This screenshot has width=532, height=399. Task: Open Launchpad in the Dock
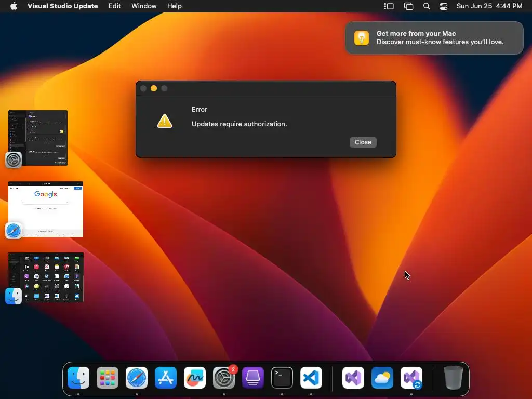tap(108, 378)
